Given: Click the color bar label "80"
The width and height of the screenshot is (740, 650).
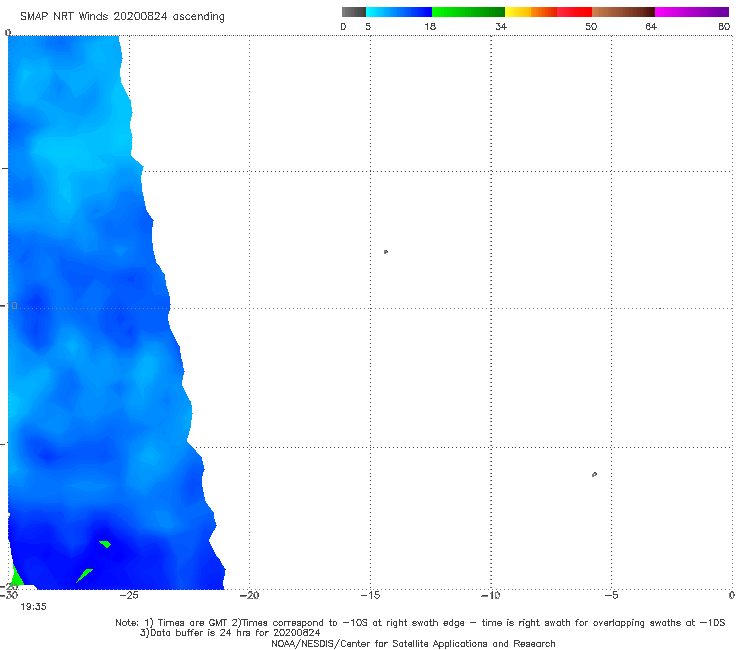Looking at the screenshot, I should (724, 27).
